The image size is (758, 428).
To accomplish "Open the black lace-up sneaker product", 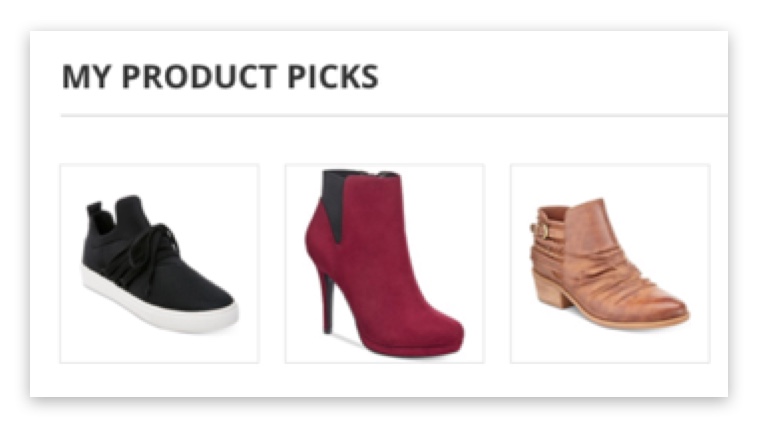I will tap(160, 264).
